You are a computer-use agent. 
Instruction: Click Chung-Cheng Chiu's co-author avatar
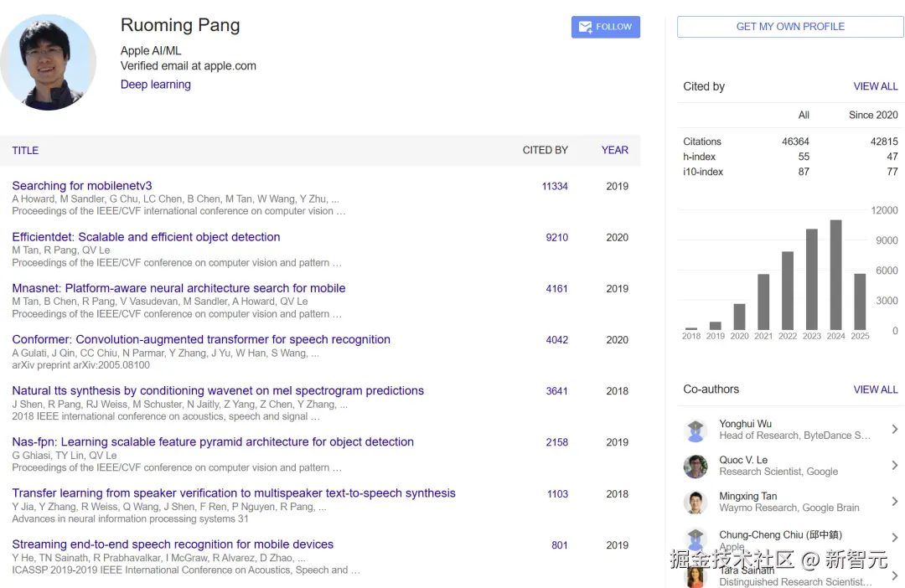696,539
